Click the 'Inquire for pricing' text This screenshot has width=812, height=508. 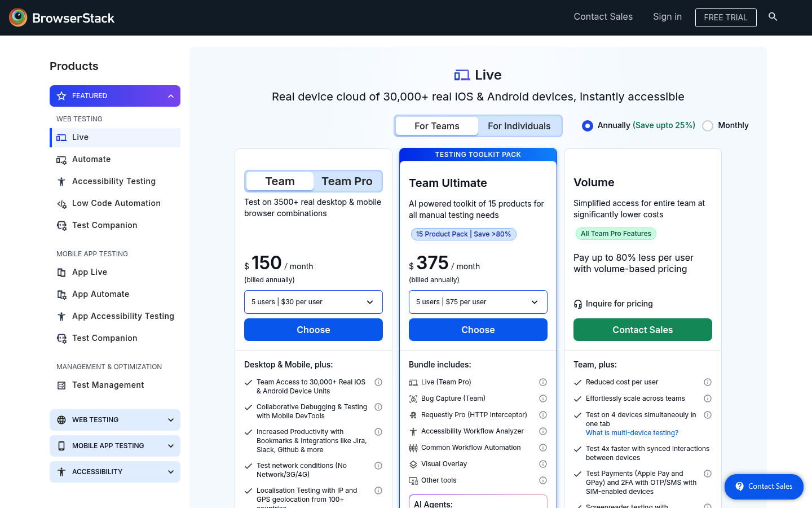(619, 304)
